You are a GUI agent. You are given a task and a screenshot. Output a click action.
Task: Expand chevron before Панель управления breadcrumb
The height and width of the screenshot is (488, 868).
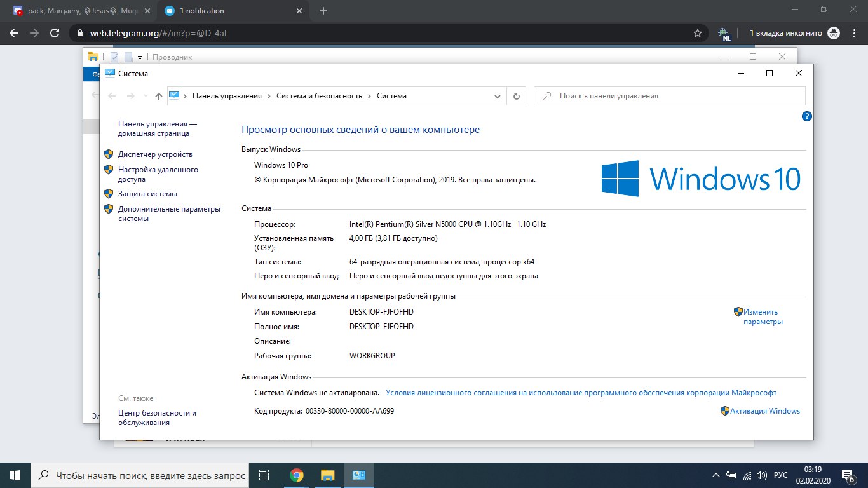[x=186, y=96]
